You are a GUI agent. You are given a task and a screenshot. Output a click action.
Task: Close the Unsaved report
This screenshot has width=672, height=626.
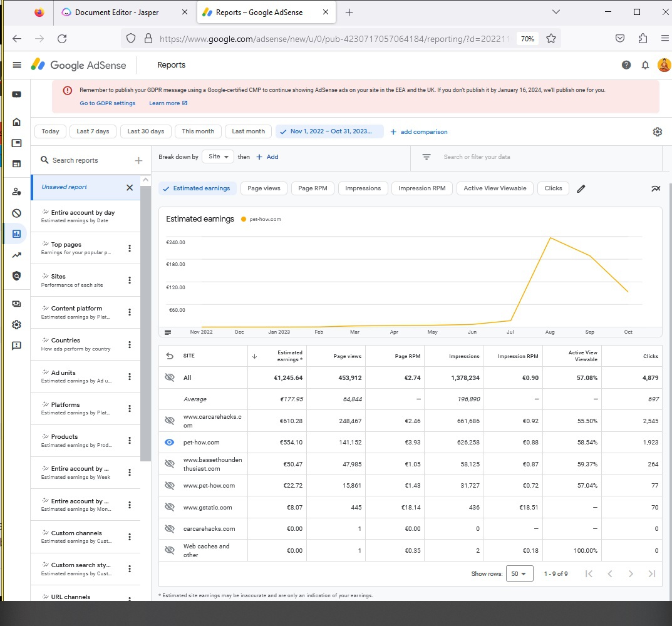130,187
